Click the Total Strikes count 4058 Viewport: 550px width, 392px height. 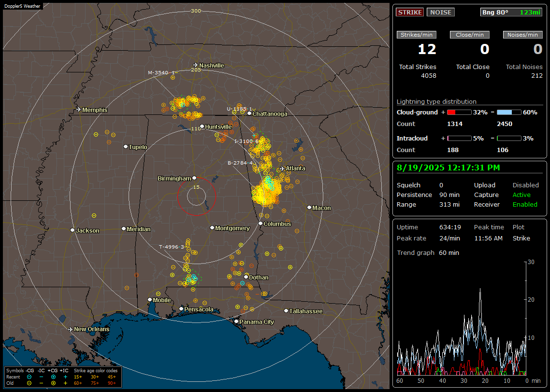pyautogui.click(x=429, y=76)
